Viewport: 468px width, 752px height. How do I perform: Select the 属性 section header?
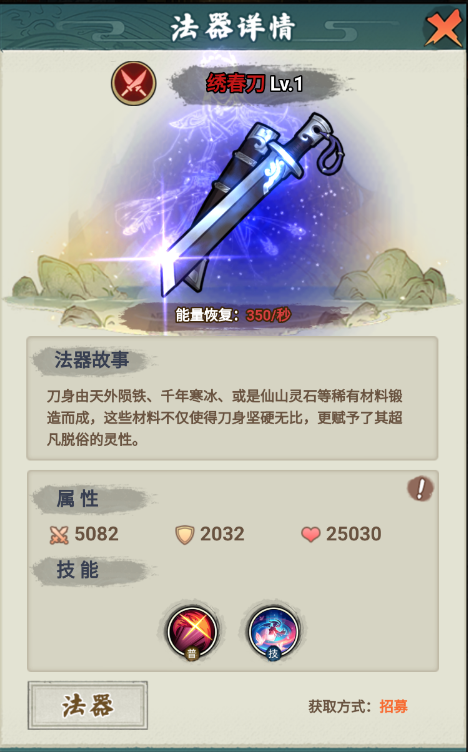[78, 499]
